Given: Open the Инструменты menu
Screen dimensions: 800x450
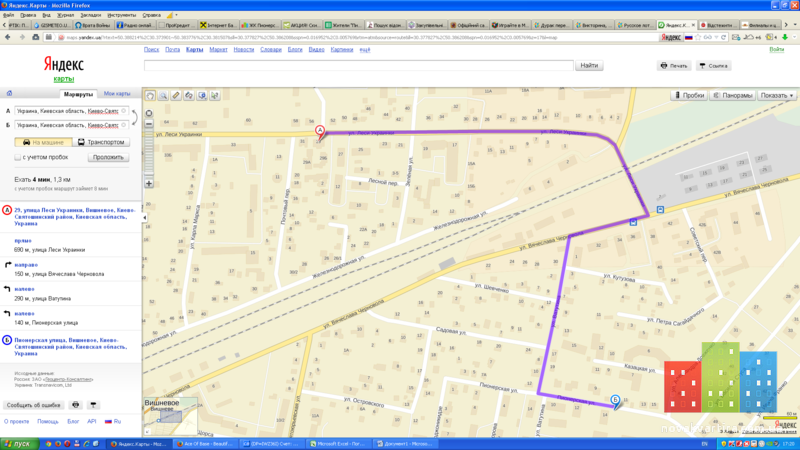Looking at the screenshot, I should [x=122, y=15].
